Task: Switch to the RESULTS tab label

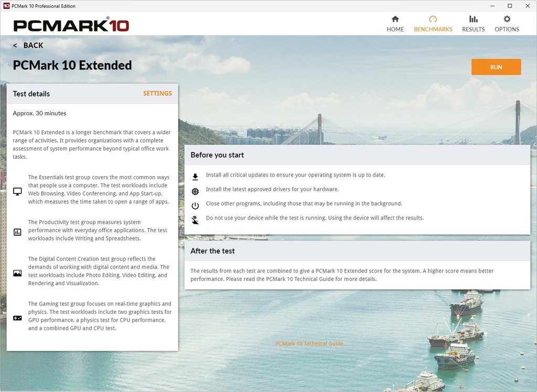Action: (x=473, y=29)
